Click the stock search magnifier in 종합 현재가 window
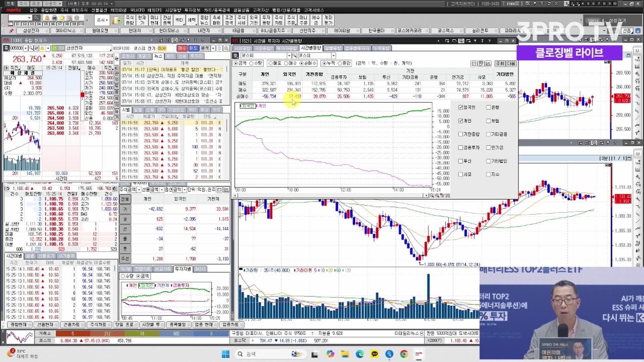Screen dimensions: 644x362 [31, 48]
